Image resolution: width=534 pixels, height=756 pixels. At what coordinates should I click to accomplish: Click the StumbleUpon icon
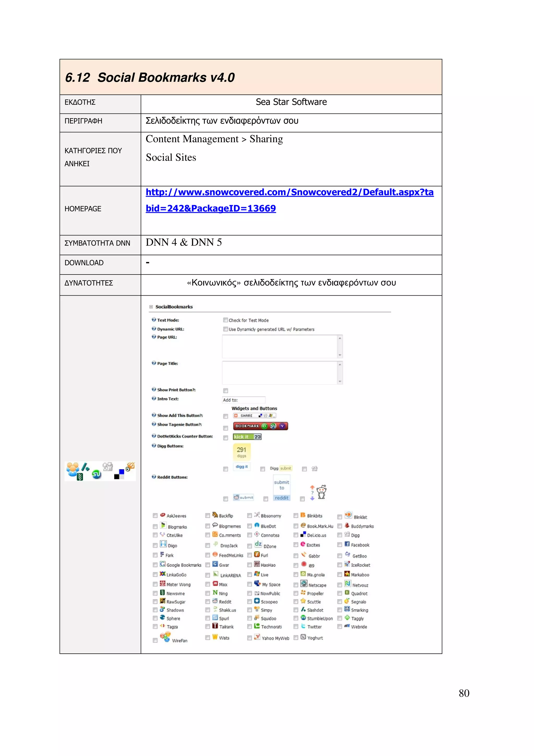[303, 617]
